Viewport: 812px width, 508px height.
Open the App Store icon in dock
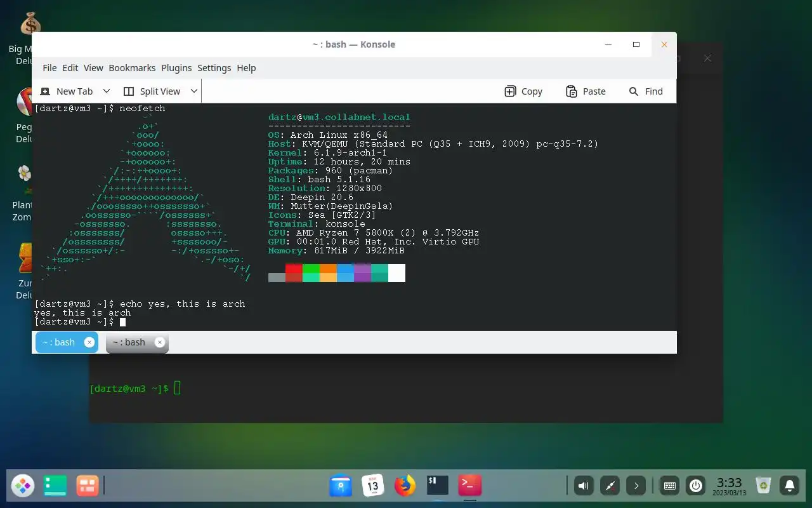click(341, 486)
